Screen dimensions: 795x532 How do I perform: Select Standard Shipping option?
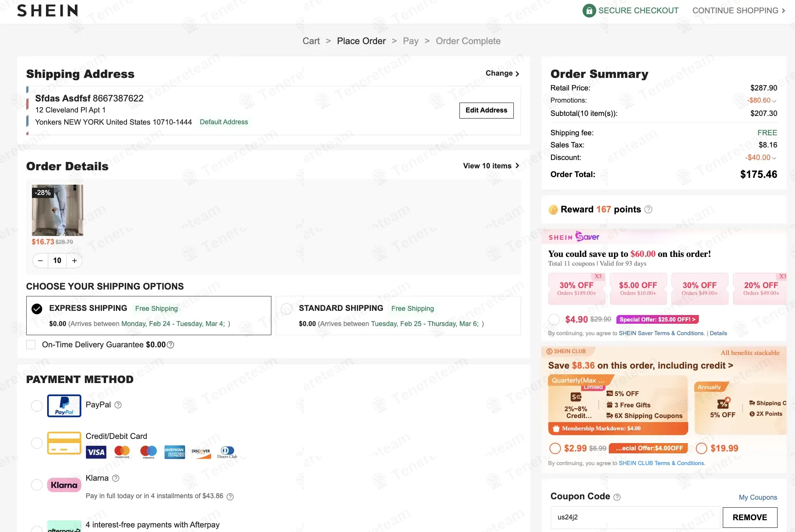click(x=287, y=309)
